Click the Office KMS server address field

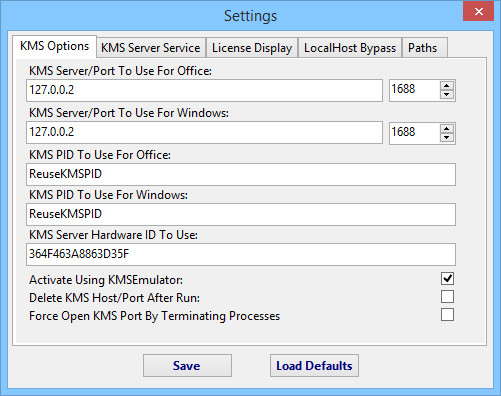204,90
